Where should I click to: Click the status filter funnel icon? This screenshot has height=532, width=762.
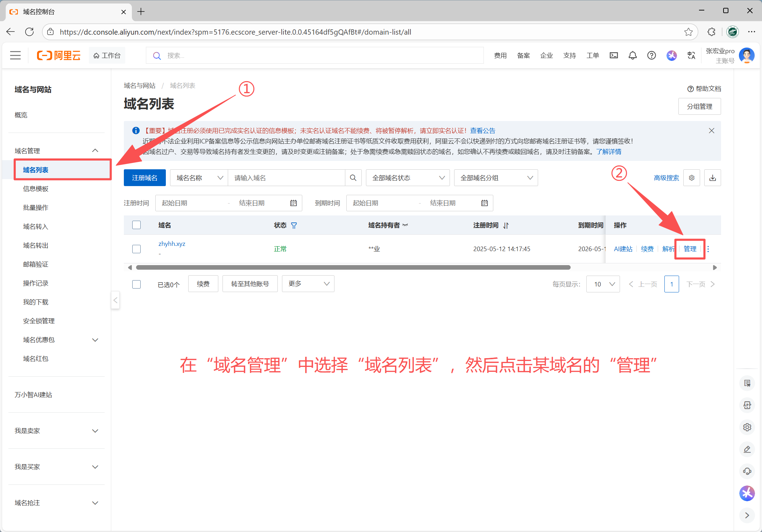pyautogui.click(x=294, y=226)
